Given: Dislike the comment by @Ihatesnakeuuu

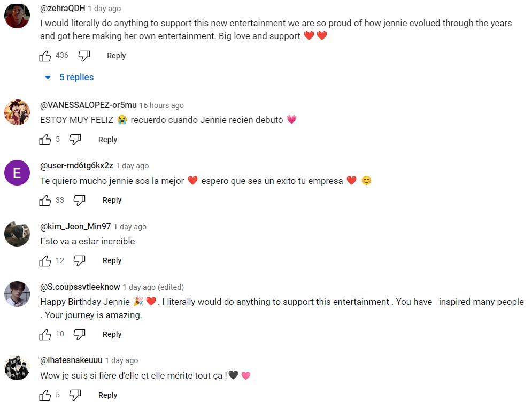Looking at the screenshot, I should pos(75,395).
